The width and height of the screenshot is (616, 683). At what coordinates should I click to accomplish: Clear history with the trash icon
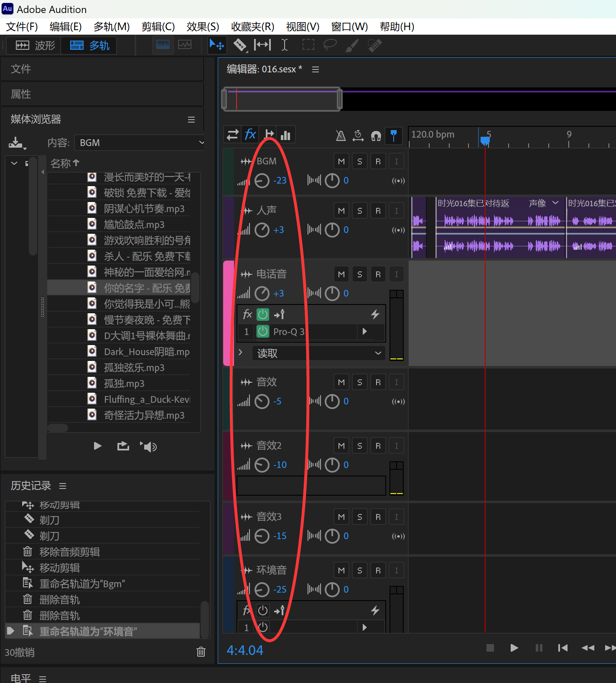click(x=201, y=652)
